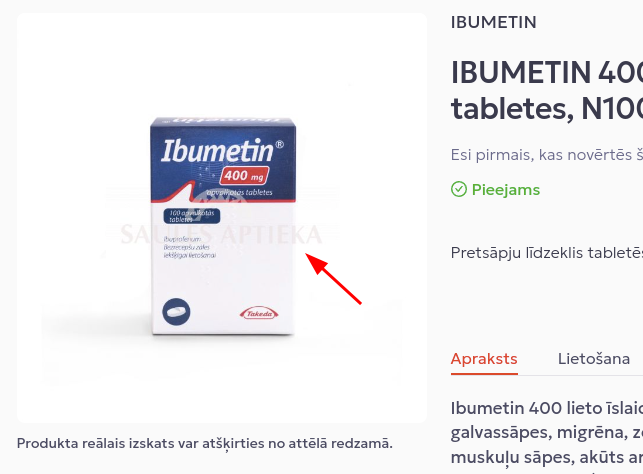Screen dimensions: 643x474
Task: Click the Ibumetin name on the package
Action: click(x=217, y=150)
